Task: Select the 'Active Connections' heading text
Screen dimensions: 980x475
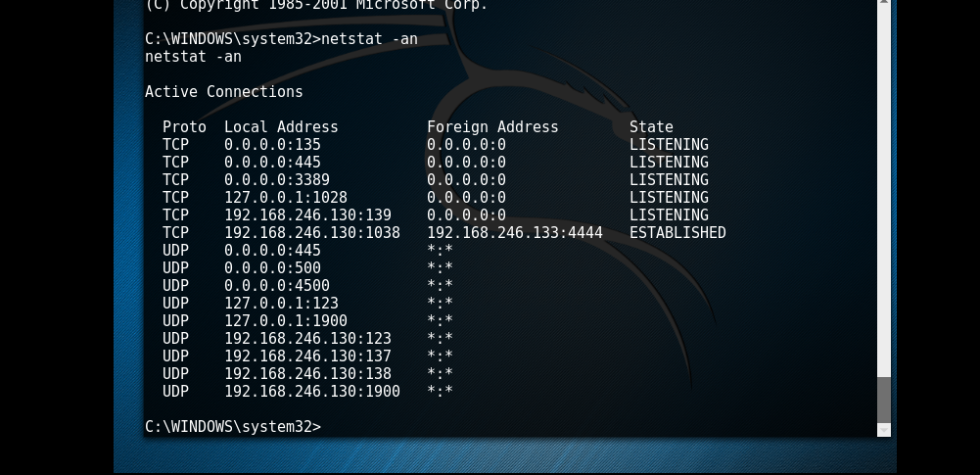Action: click(224, 92)
